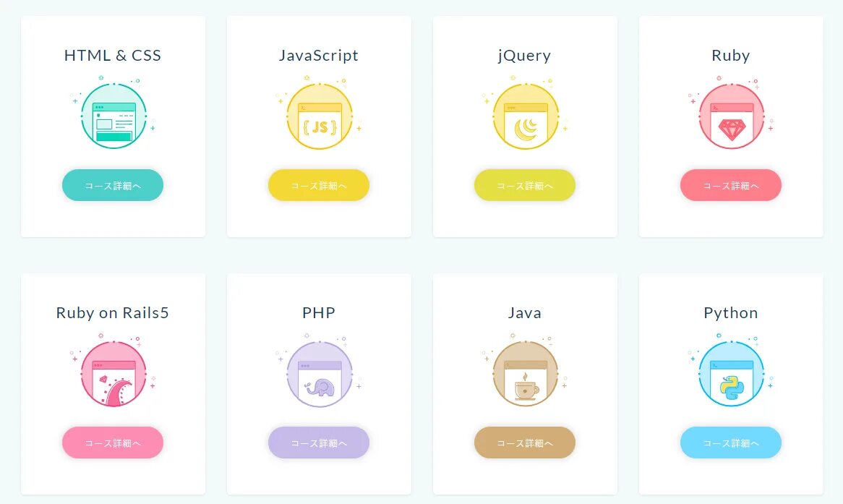
Task: Click the JavaScript course title heading
Action: tap(319, 56)
